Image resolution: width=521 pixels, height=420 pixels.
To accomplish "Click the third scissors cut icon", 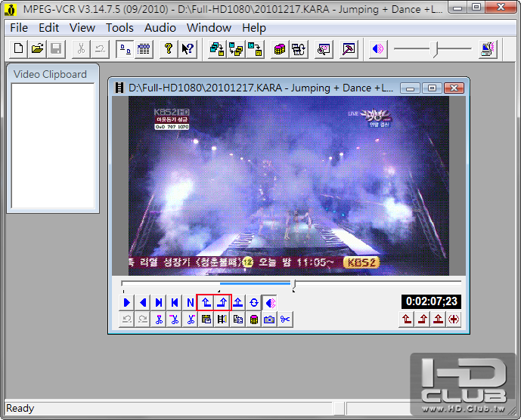I will 191,320.
